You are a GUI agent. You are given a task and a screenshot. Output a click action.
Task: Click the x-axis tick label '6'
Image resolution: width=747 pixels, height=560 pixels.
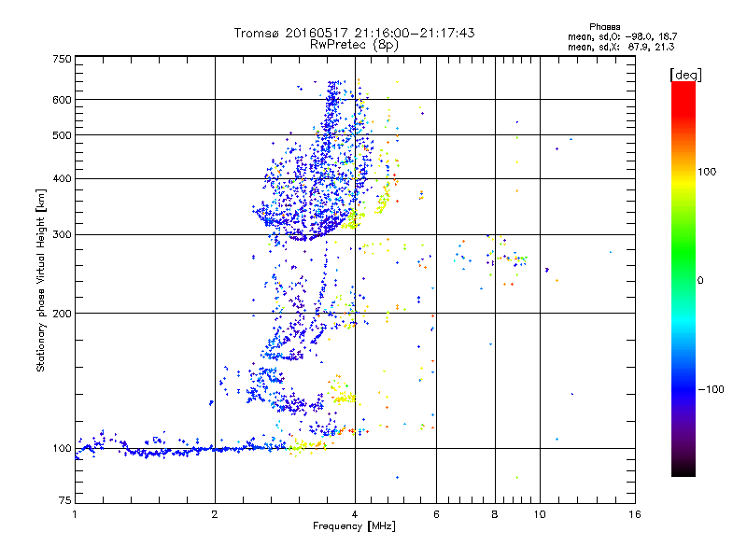pyautogui.click(x=436, y=514)
